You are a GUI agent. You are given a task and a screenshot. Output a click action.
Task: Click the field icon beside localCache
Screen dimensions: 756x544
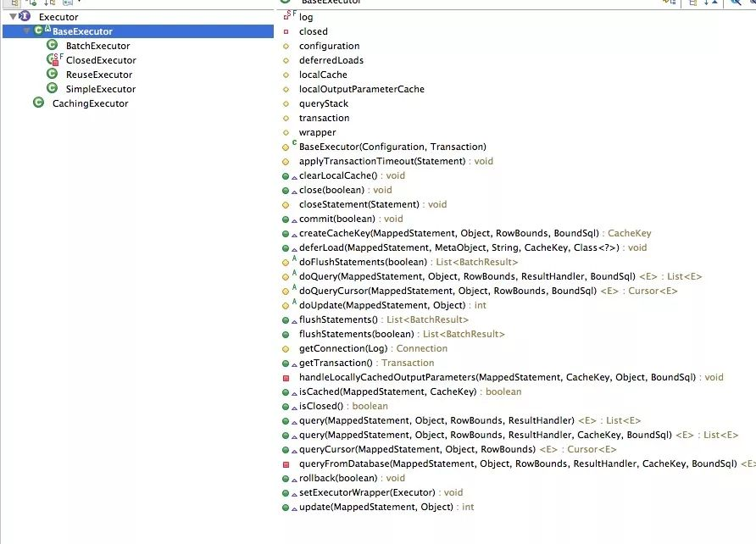286,75
